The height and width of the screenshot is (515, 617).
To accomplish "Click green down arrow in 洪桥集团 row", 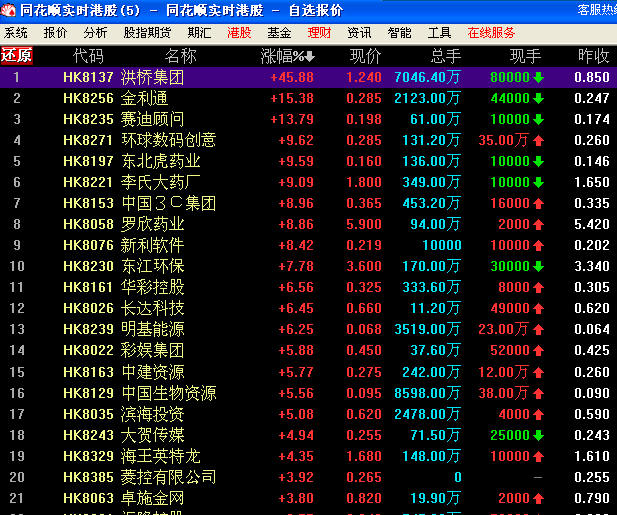I will pos(538,77).
